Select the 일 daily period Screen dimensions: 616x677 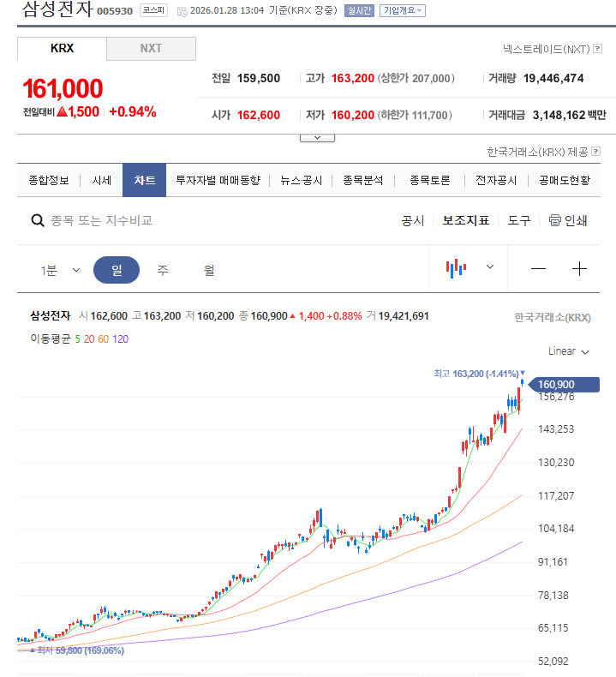click(x=117, y=270)
